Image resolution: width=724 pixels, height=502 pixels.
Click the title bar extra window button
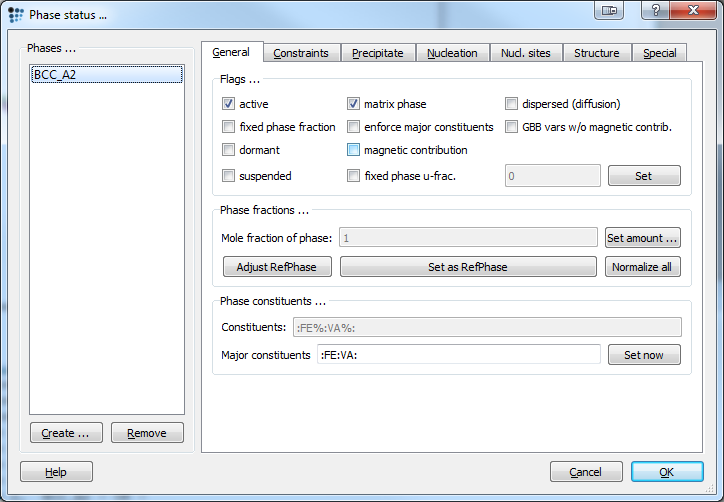click(609, 10)
